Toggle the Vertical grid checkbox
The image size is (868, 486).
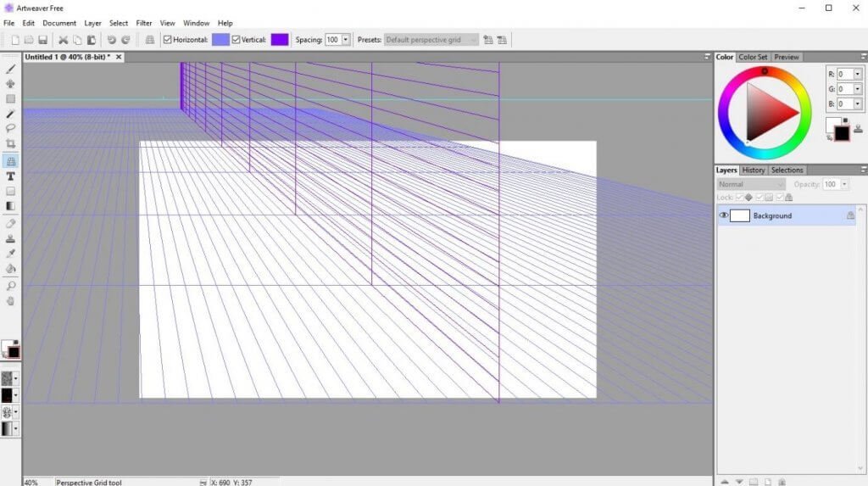coord(236,40)
